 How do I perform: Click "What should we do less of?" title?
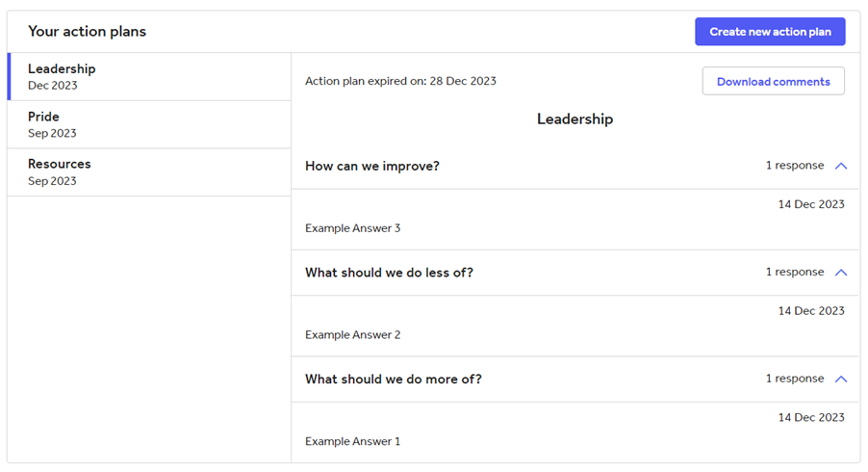(389, 273)
